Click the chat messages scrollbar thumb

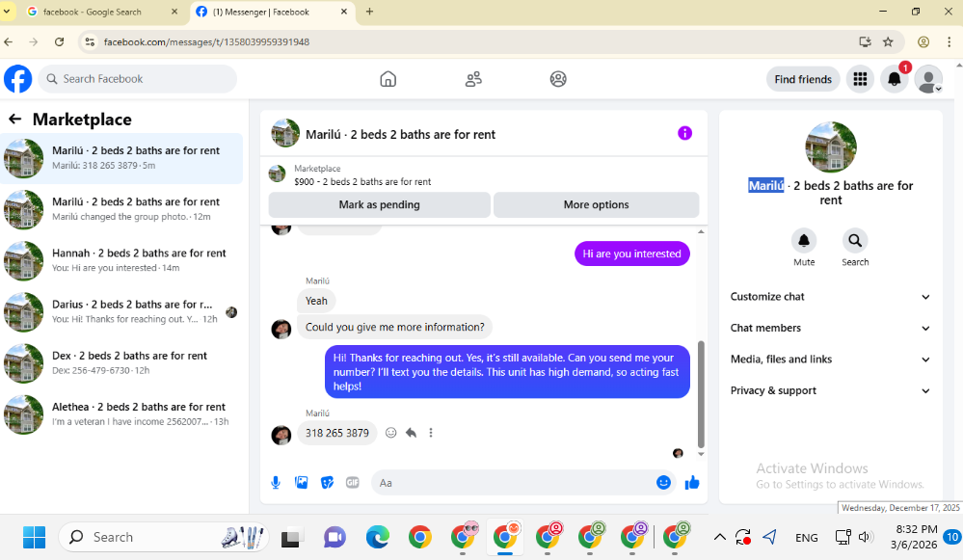[x=701, y=394]
